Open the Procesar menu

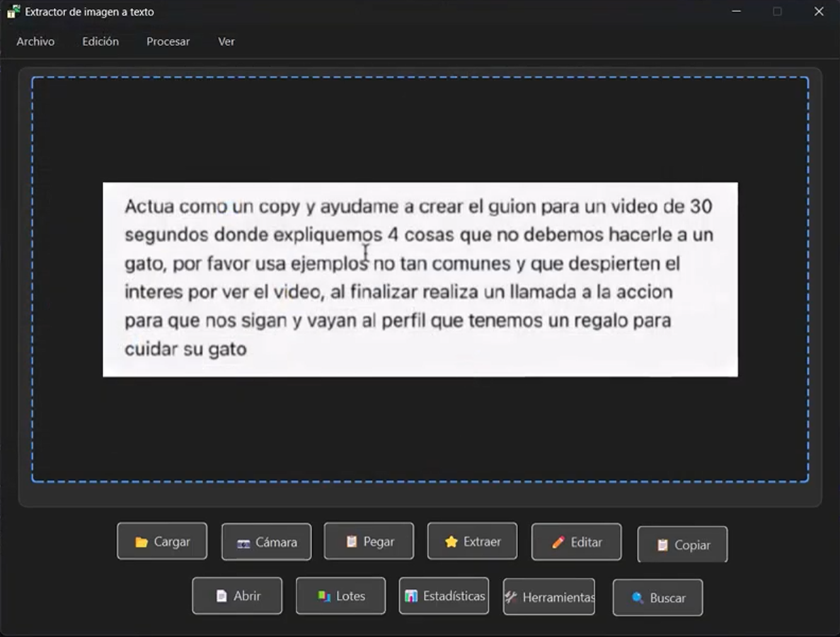[x=168, y=42]
